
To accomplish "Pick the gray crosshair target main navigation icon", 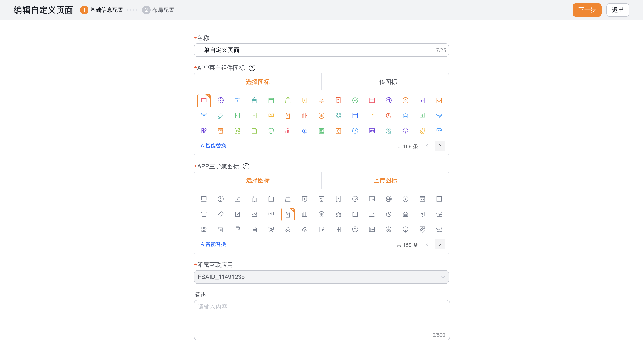I will click(x=220, y=199).
